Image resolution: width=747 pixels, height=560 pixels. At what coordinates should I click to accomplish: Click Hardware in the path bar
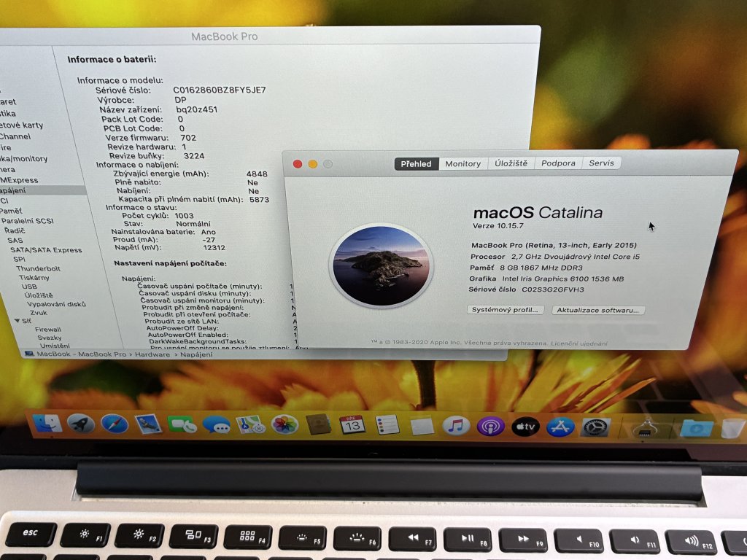pyautogui.click(x=152, y=354)
